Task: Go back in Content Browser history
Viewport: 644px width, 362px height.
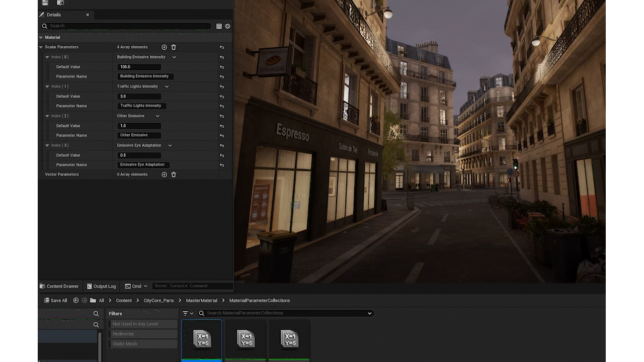Action: point(76,301)
